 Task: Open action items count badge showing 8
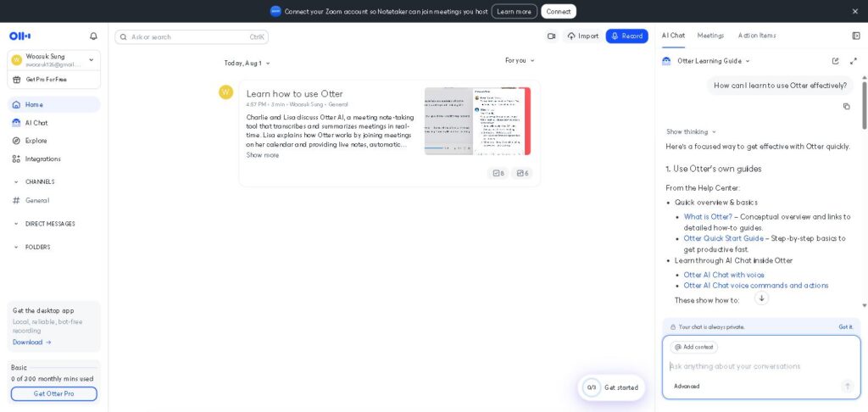pos(498,173)
